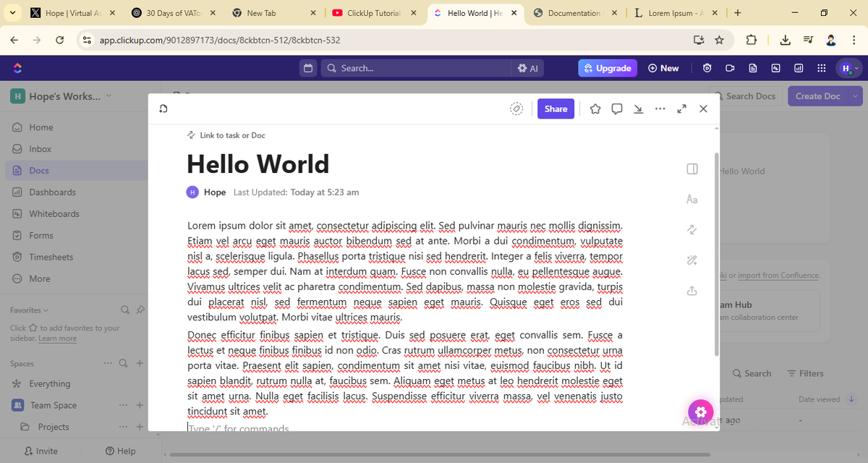Open the reminder icon in the top toolbar

(707, 68)
